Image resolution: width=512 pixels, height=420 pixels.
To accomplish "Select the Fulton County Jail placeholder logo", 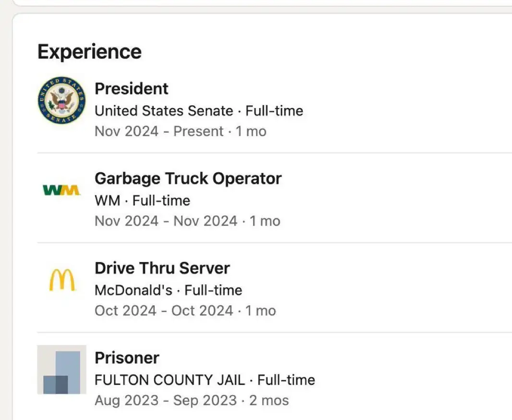I will (61, 370).
